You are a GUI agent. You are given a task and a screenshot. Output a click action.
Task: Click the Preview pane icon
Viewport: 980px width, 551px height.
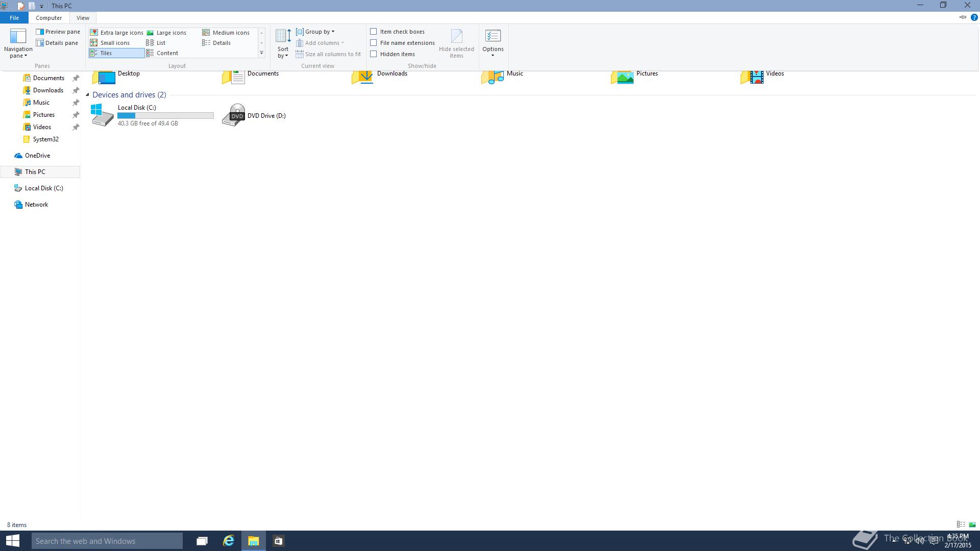[40, 32]
